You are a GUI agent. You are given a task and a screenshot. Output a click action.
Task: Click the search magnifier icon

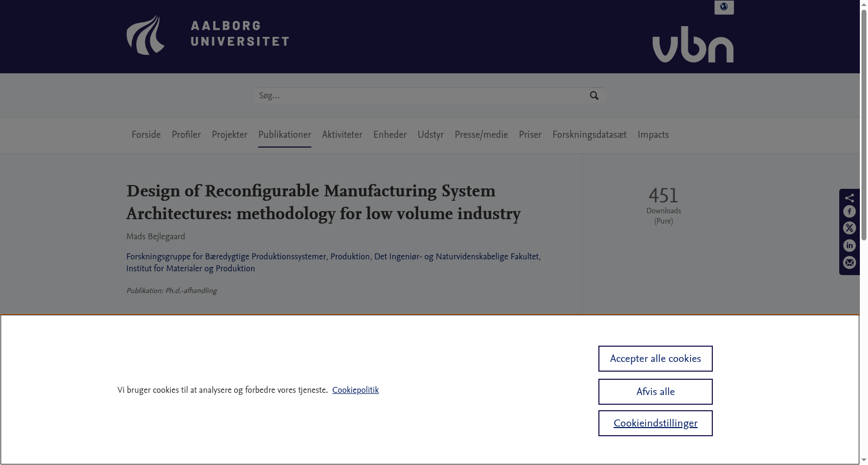[x=594, y=95]
